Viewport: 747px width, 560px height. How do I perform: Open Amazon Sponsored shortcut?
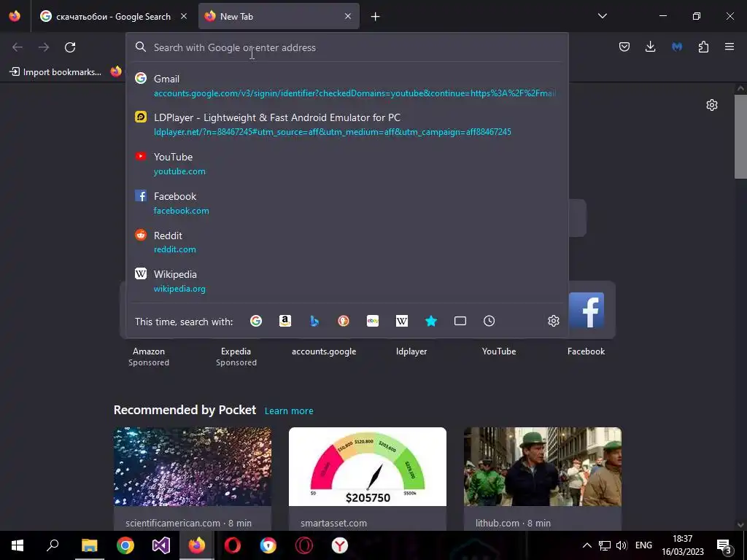(149, 357)
